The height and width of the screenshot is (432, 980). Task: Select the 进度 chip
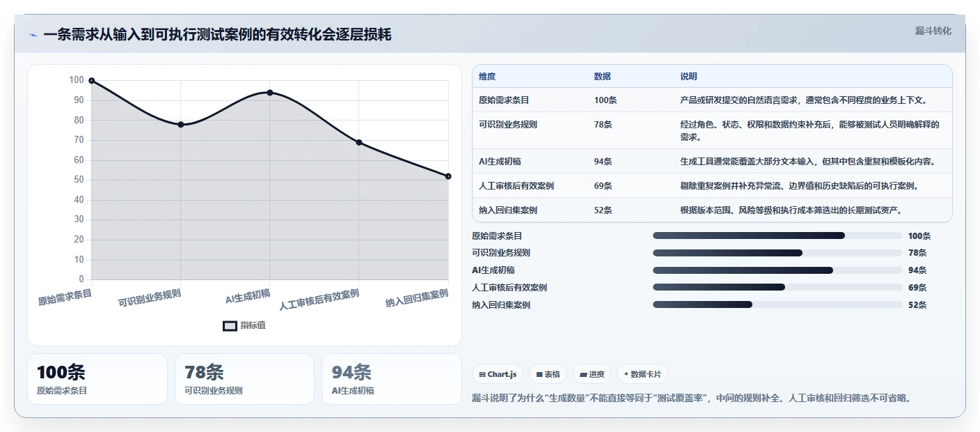592,374
